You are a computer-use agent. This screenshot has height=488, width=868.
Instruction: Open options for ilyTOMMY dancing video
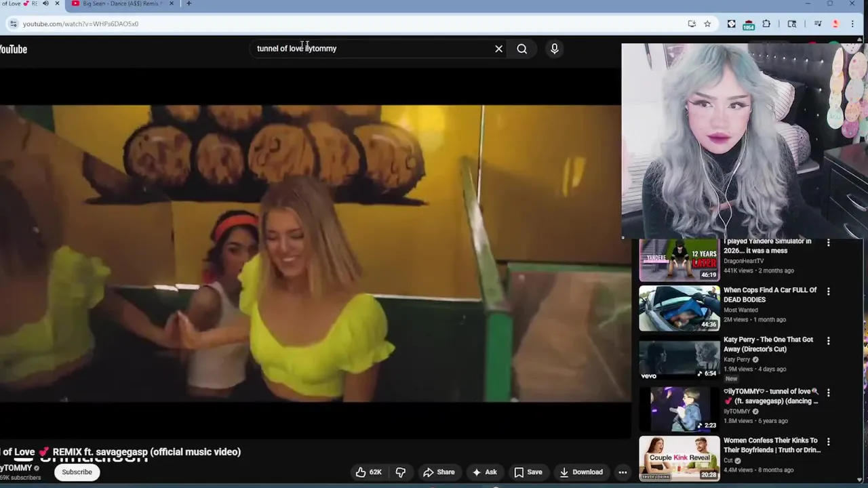click(x=828, y=392)
